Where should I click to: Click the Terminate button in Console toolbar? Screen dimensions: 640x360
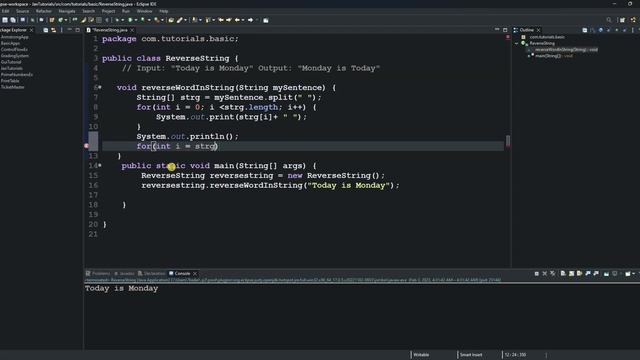point(537,273)
